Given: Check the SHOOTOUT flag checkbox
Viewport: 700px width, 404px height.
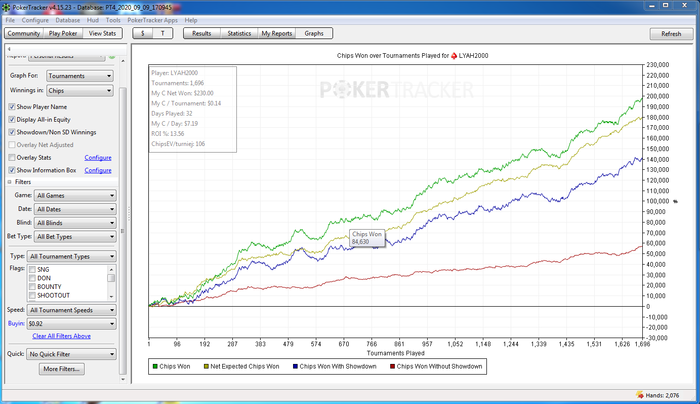Looking at the screenshot, I should tap(32, 296).
